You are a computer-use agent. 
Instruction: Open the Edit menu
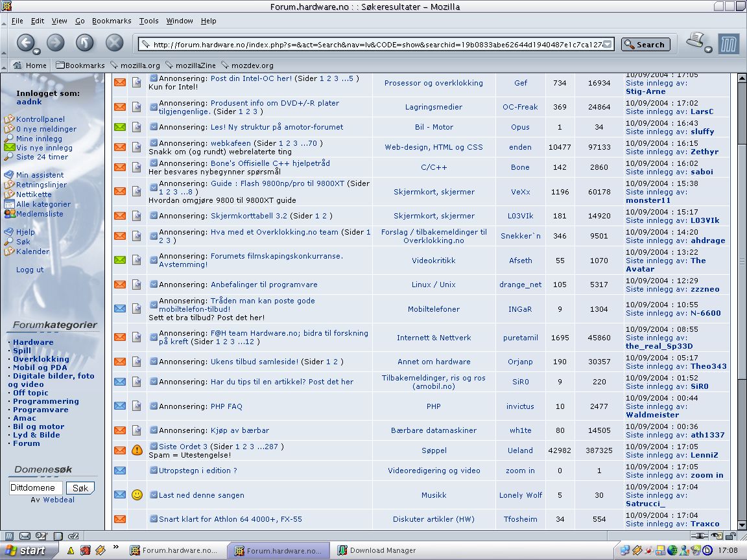click(38, 21)
